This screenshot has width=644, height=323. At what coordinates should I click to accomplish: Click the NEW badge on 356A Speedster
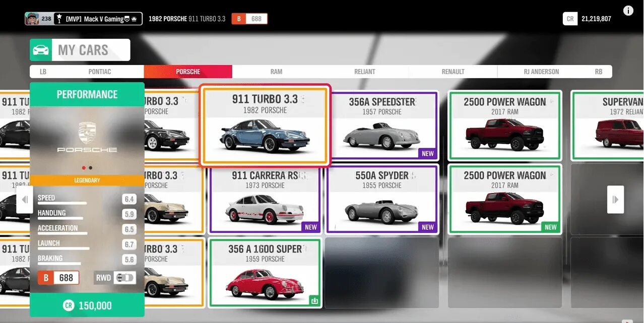pos(428,154)
